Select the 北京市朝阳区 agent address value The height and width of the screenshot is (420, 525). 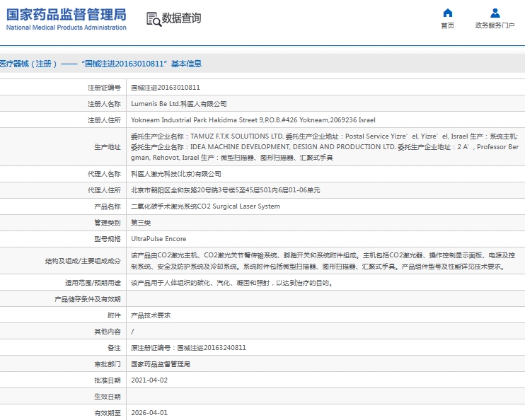click(x=225, y=190)
